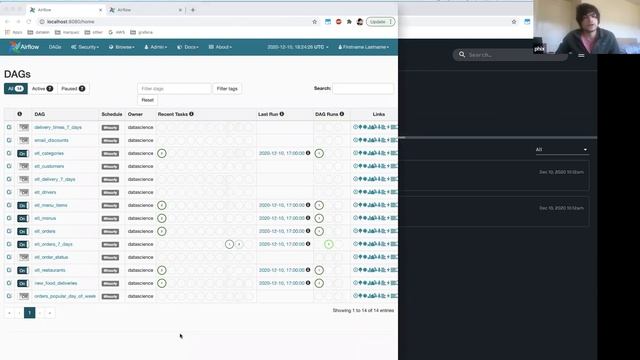Toggle email_discounts DAG on
This screenshot has height=360, width=640.
point(23,140)
